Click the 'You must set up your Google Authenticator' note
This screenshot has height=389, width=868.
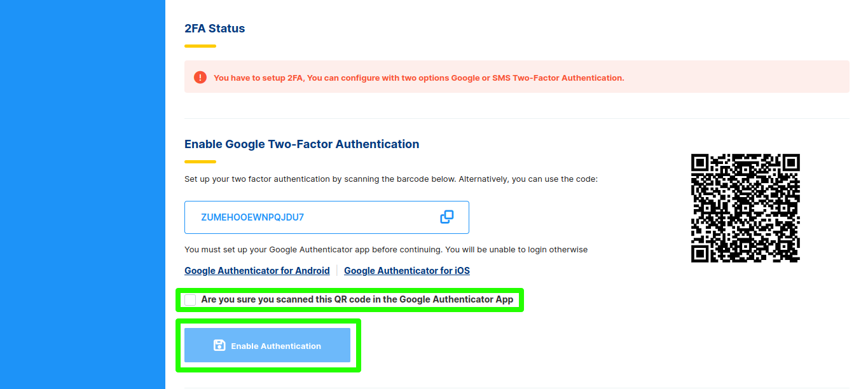coord(386,250)
